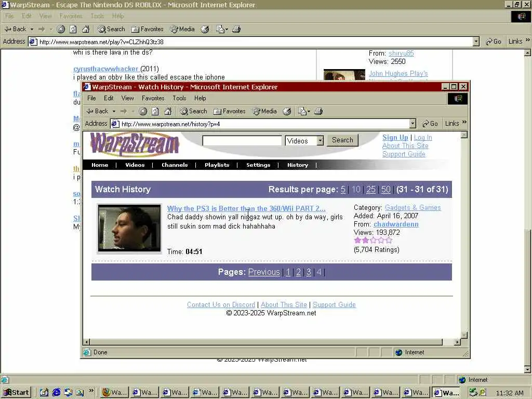Viewport: 532px width, 399px height.
Task: Open Firefox task button on taskbar
Action: point(114,393)
